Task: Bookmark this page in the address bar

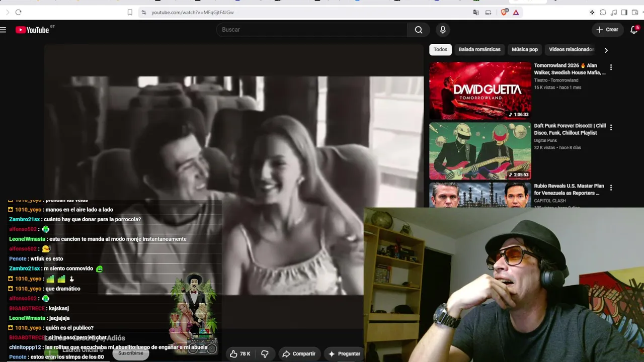Action: point(130,12)
